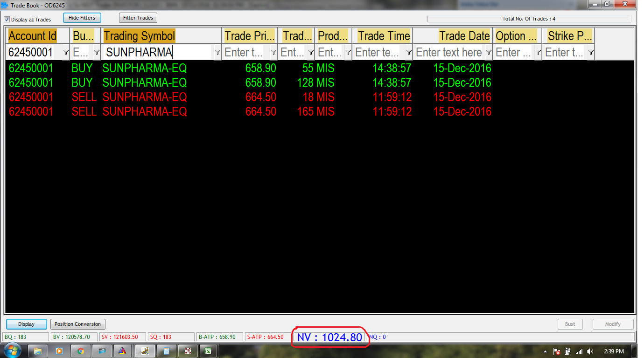Click the Trading Symbol filter text field
The width and height of the screenshot is (644, 358).
158,52
